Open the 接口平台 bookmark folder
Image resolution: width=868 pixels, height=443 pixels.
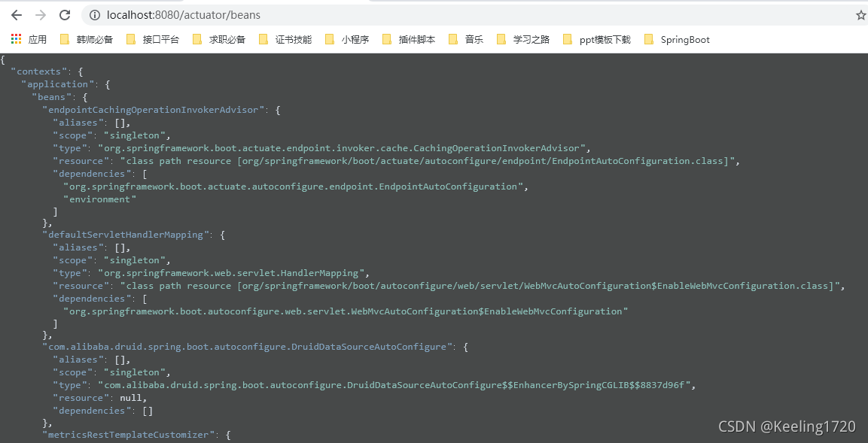(153, 39)
